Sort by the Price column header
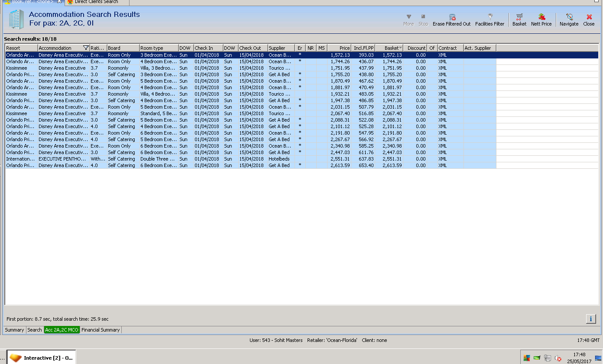Viewport: 603px width, 364px height. [x=339, y=48]
